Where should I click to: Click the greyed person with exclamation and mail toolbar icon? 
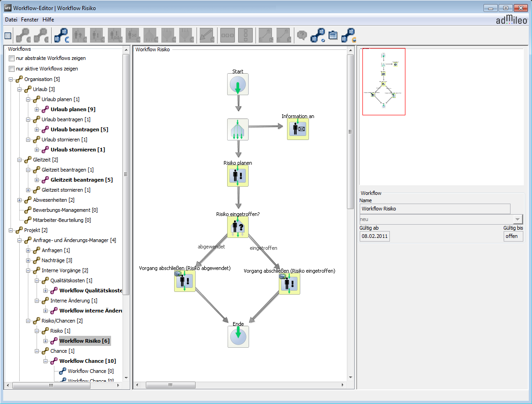115,35
